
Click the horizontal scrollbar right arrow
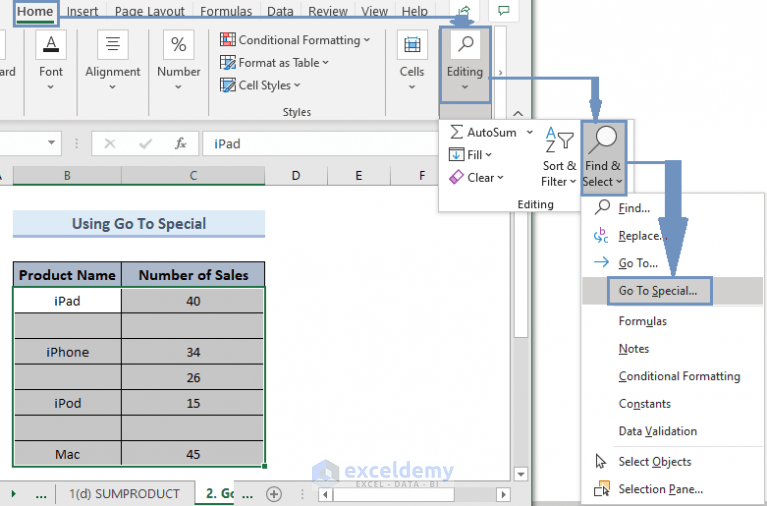coord(503,494)
